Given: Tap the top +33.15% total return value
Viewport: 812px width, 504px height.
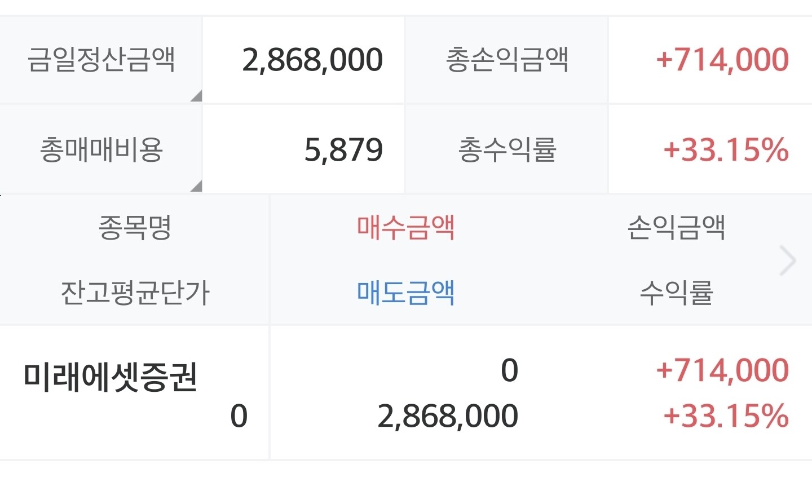Looking at the screenshot, I should click(725, 150).
